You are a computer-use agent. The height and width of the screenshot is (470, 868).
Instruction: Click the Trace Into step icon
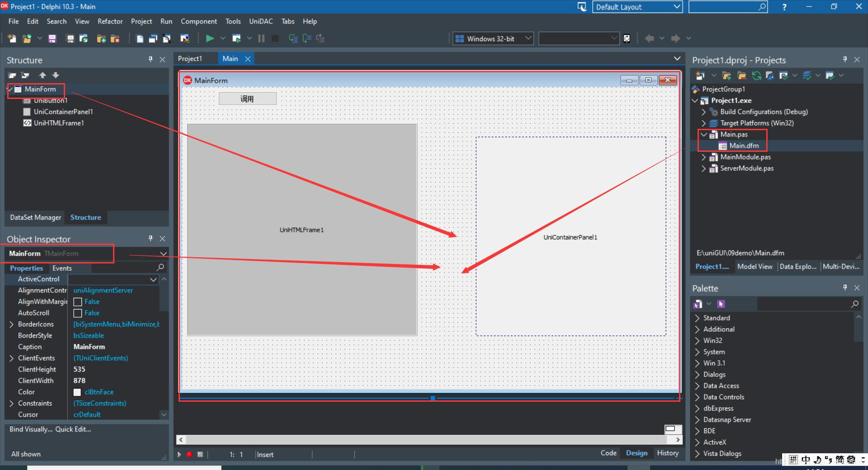tap(293, 38)
